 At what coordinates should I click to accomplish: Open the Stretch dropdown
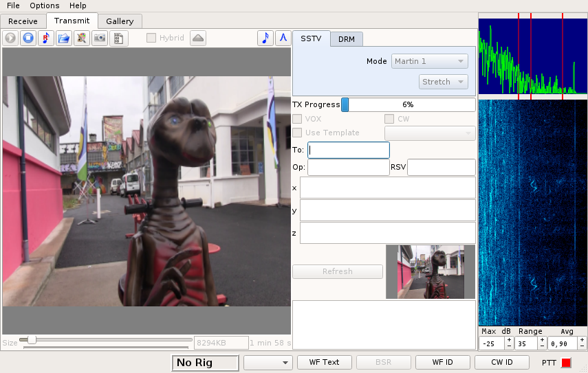coord(444,82)
